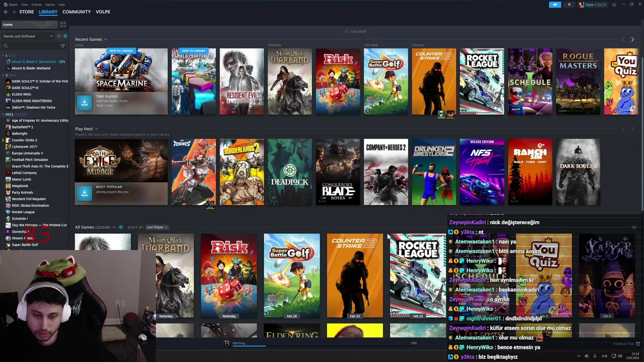Image resolution: width=644 pixels, height=362 pixels.
Task: Open Deadlock cover in Play Next
Action: [x=290, y=172]
